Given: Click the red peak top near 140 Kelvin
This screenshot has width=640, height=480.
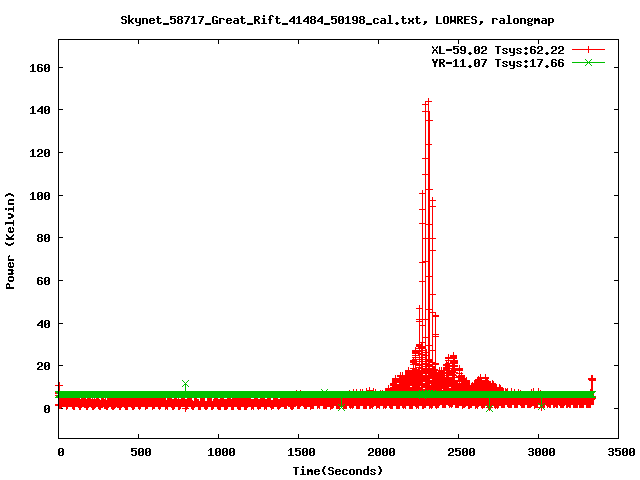Looking at the screenshot, I should click(428, 101).
